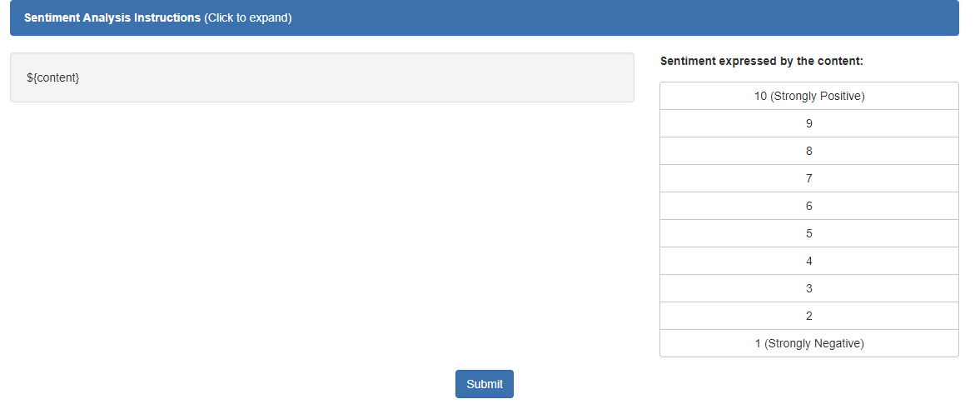
Task: Click the ${content} placeholder text
Action: 52,77
